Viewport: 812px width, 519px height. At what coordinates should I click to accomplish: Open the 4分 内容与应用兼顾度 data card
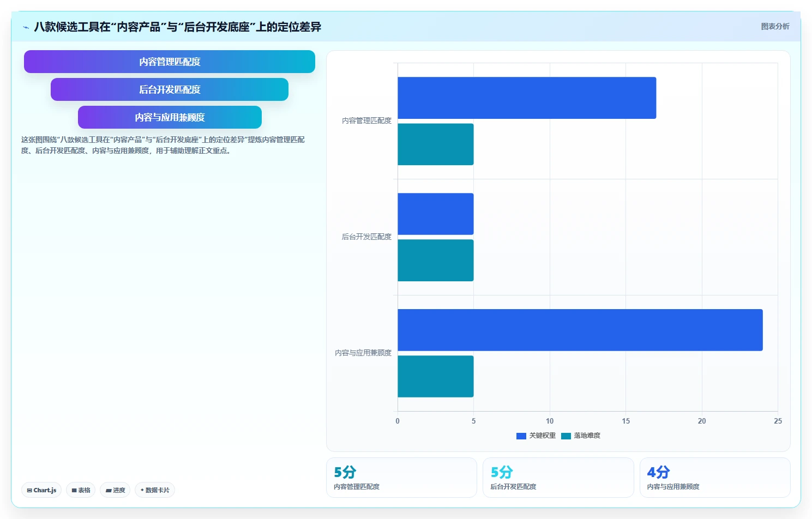(x=715, y=478)
